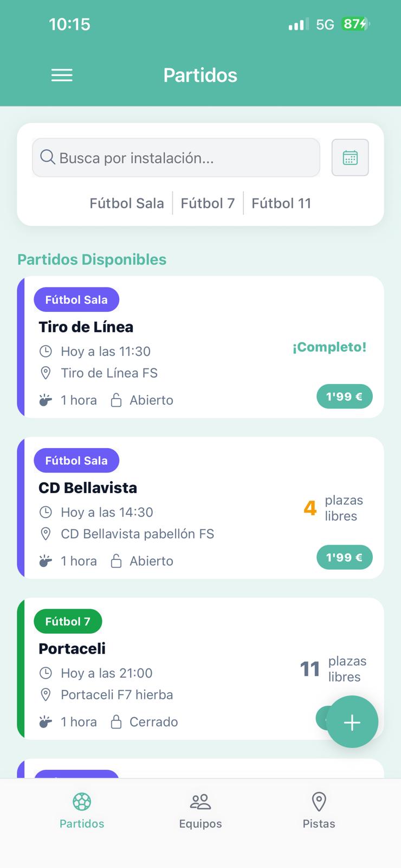
Task: Filter by Fútbol 7
Action: coord(208,203)
